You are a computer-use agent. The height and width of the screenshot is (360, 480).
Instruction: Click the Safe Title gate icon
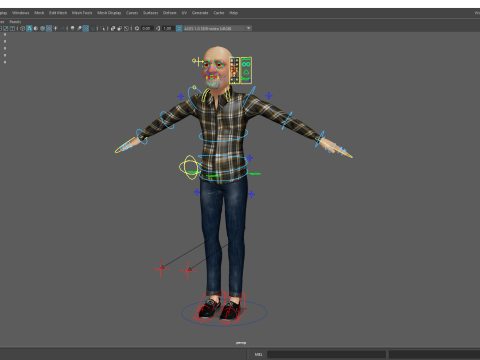click(x=12, y=28)
